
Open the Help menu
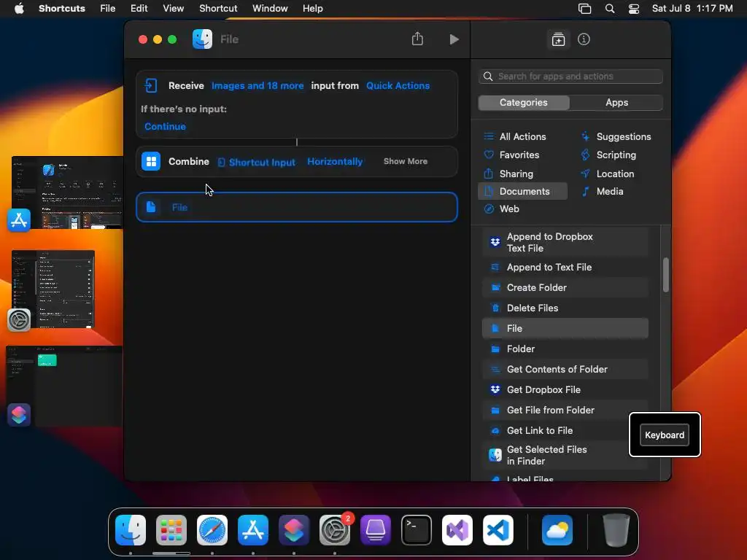coord(312,9)
